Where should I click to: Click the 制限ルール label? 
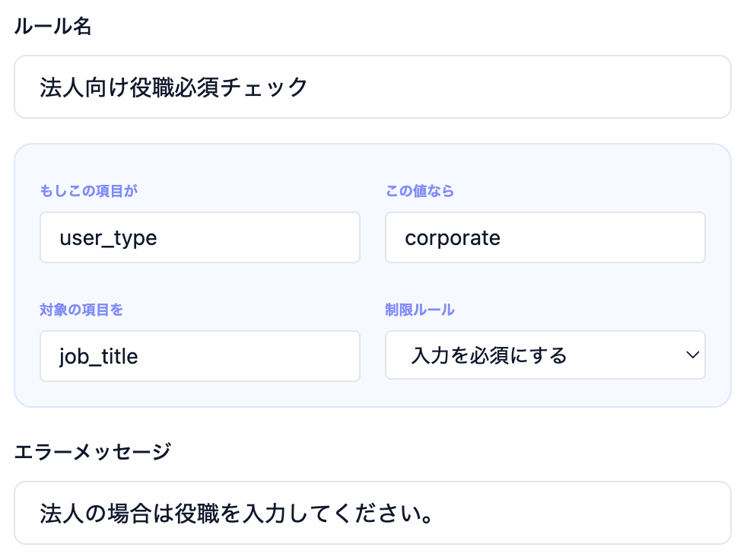click(x=420, y=310)
